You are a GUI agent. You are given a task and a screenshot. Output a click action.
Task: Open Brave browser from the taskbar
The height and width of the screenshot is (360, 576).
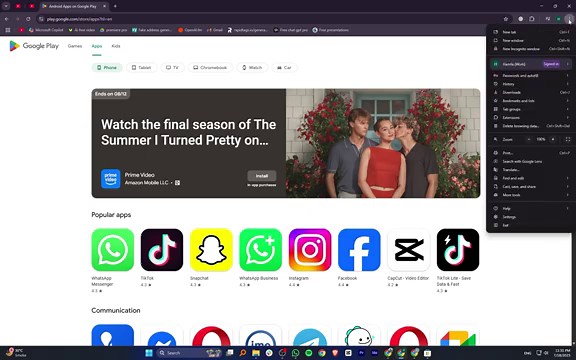point(335,353)
